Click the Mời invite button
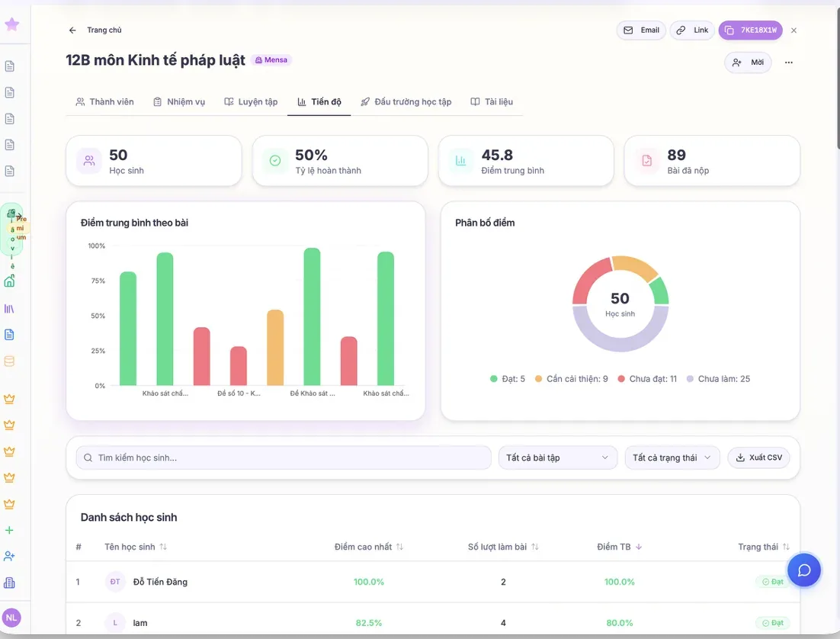The width and height of the screenshot is (840, 639). (x=748, y=63)
